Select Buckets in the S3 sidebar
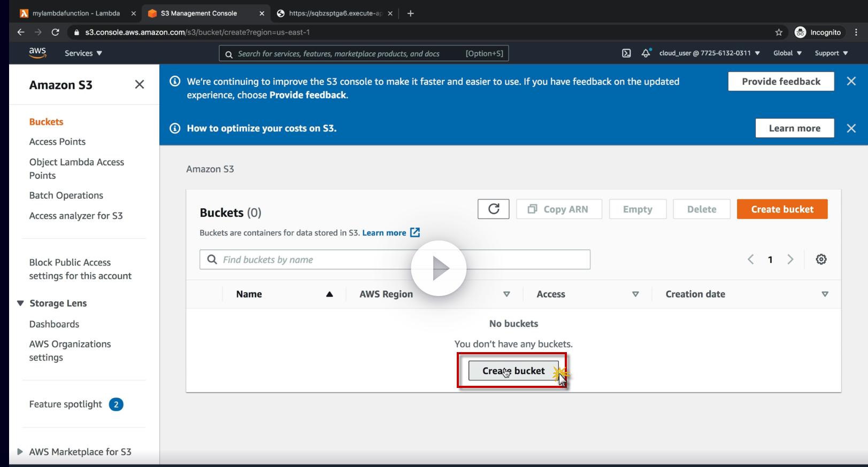This screenshot has width=868, height=467. pos(46,122)
